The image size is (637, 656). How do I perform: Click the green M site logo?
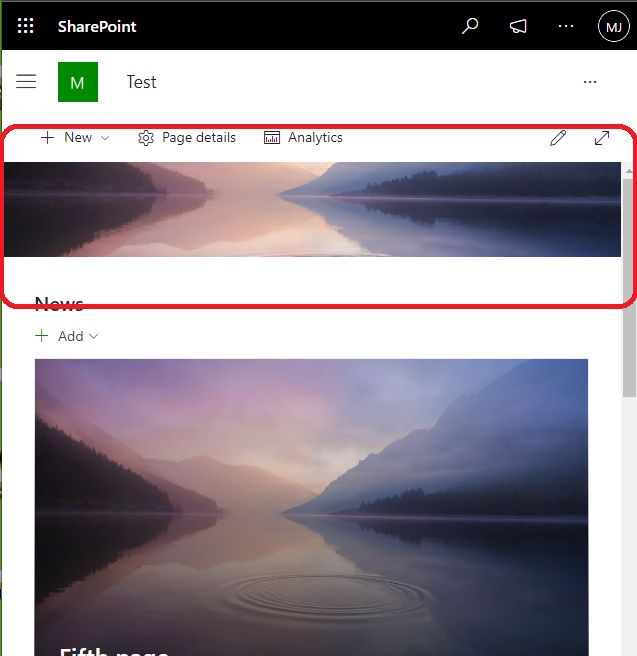coord(78,82)
